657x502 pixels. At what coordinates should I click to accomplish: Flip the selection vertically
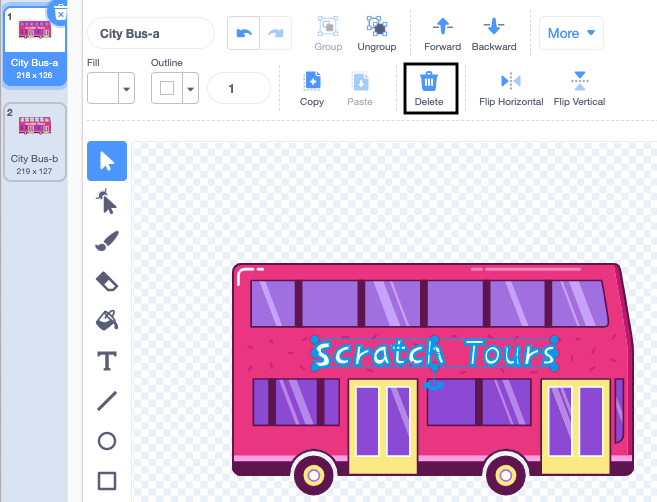579,88
